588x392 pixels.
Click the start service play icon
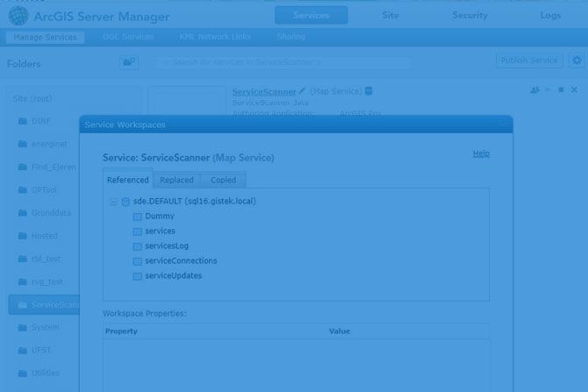point(548,90)
